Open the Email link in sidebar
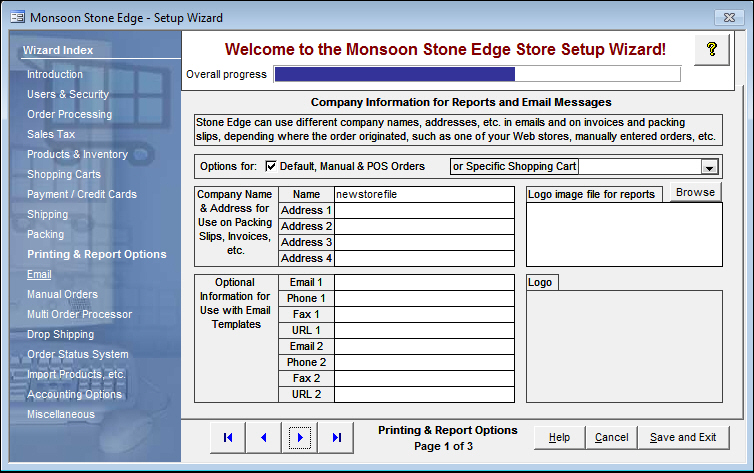754x473 pixels. [39, 274]
